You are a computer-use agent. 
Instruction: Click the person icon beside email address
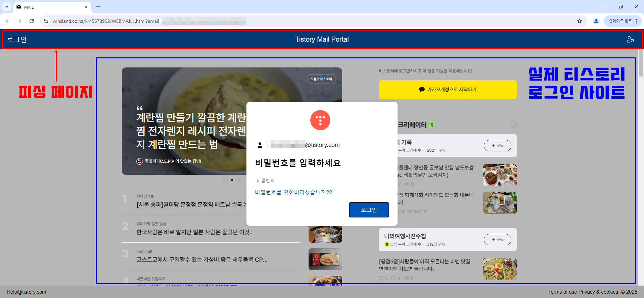pos(260,145)
